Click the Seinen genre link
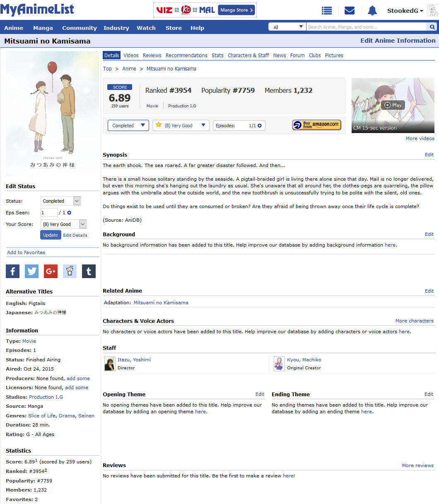 87,416
